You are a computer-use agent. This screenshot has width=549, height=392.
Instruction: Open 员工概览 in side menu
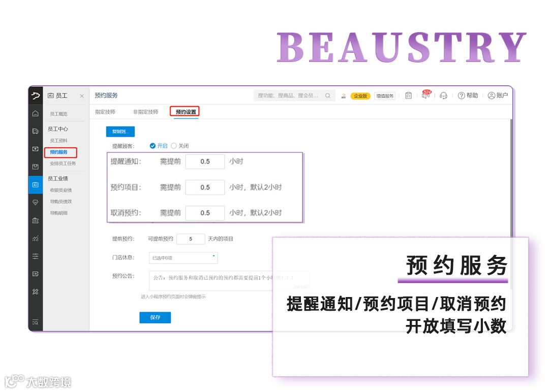(58, 114)
